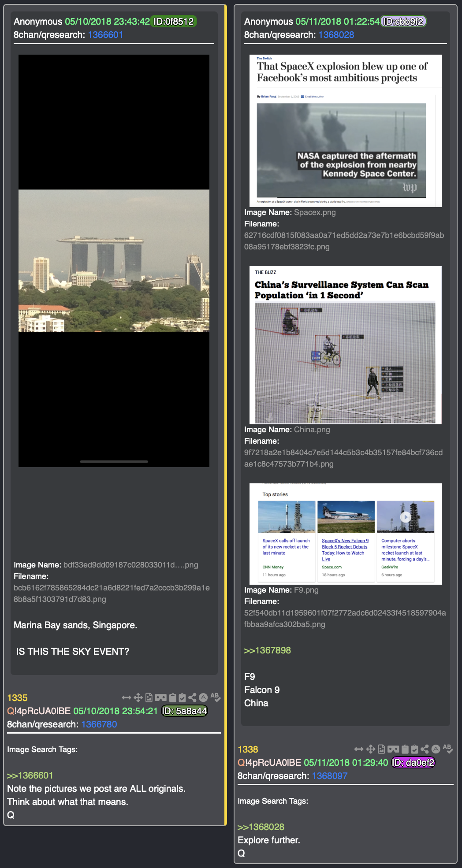
Task: Click the horizontal arrows icon on post 1335
Action: pos(127,697)
